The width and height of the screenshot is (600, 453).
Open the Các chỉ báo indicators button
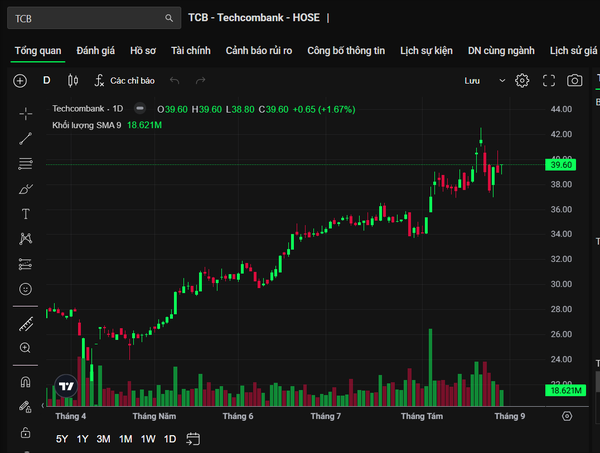tap(125, 81)
